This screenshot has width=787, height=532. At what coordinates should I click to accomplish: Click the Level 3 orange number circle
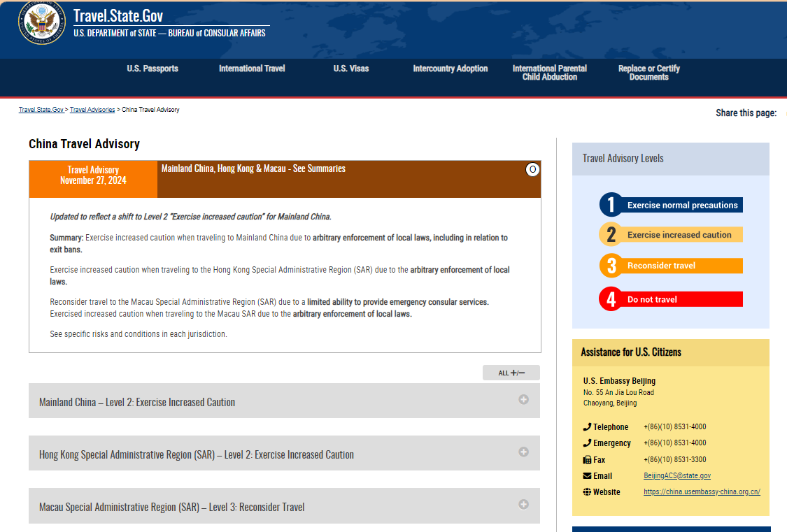click(611, 266)
